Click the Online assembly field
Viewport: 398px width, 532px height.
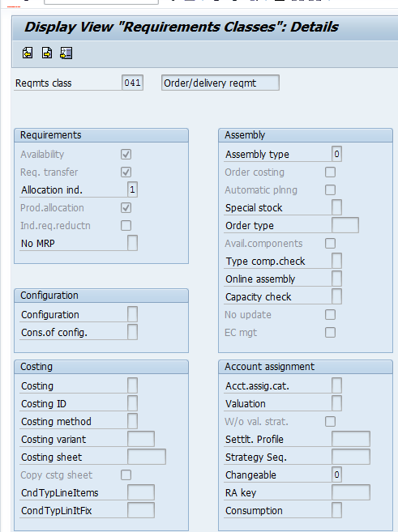pos(336,279)
